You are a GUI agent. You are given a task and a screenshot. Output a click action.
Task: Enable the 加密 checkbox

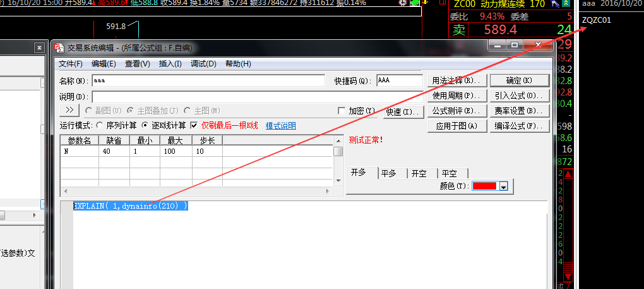coord(341,111)
